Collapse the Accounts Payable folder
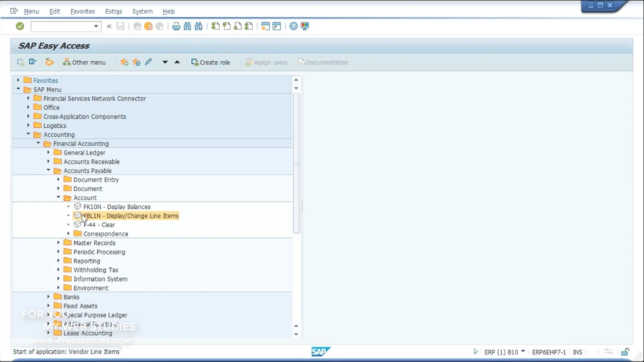Screen dimensions: 644x362 (x=48, y=170)
